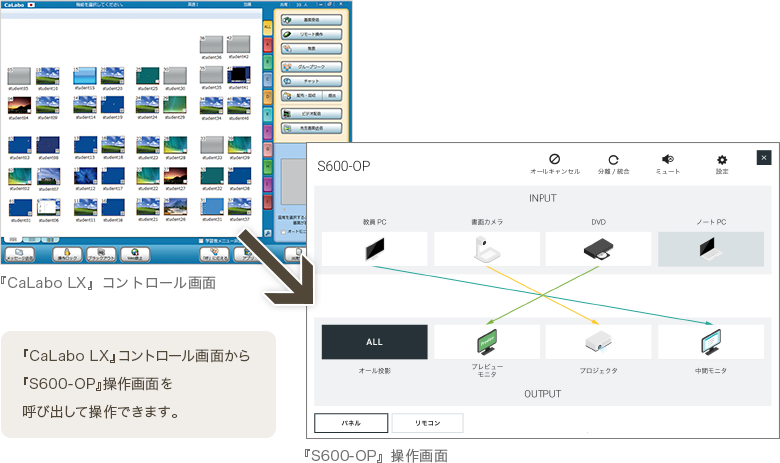Open チャット in CaLabo
This screenshot has height=463, width=780.
(x=311, y=81)
